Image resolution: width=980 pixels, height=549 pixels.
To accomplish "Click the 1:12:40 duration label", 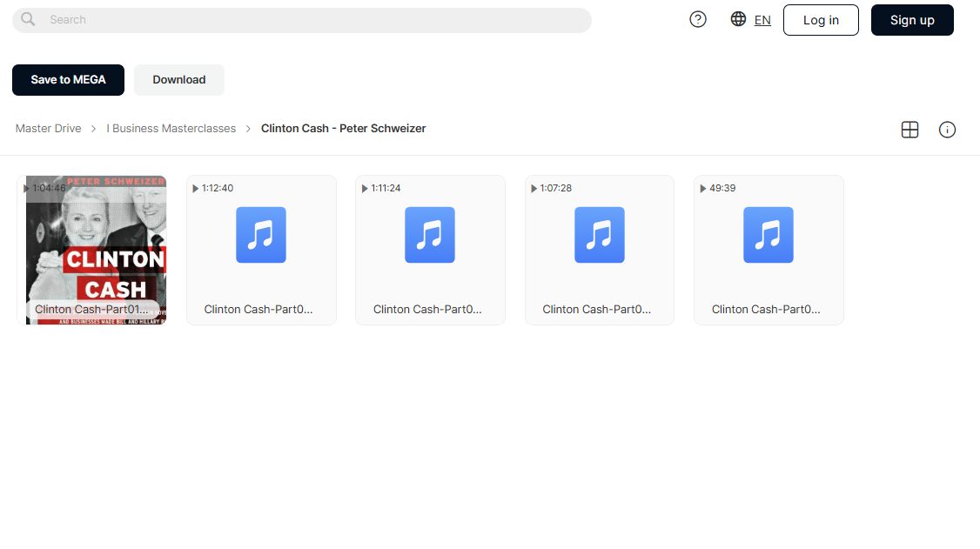I will [218, 188].
